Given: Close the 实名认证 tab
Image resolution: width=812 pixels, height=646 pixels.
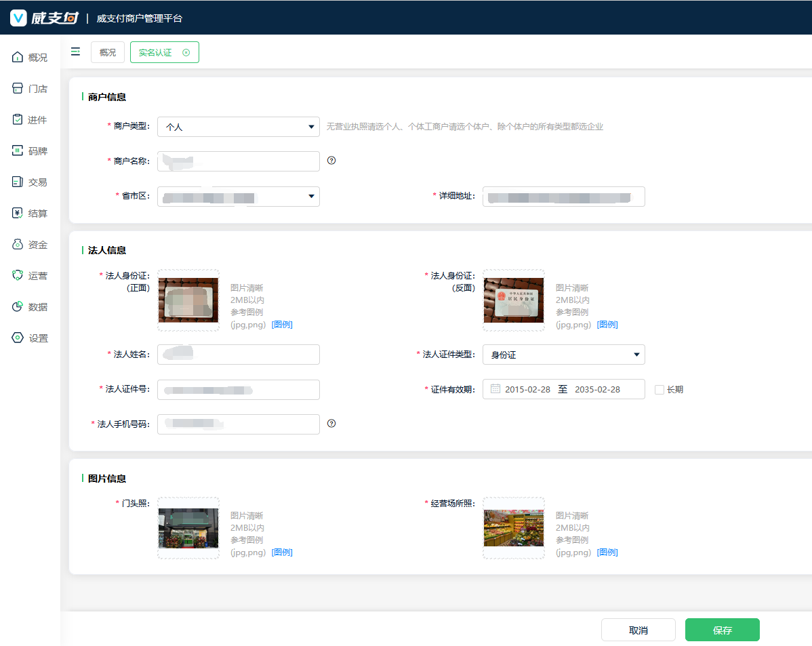Looking at the screenshot, I should (186, 52).
